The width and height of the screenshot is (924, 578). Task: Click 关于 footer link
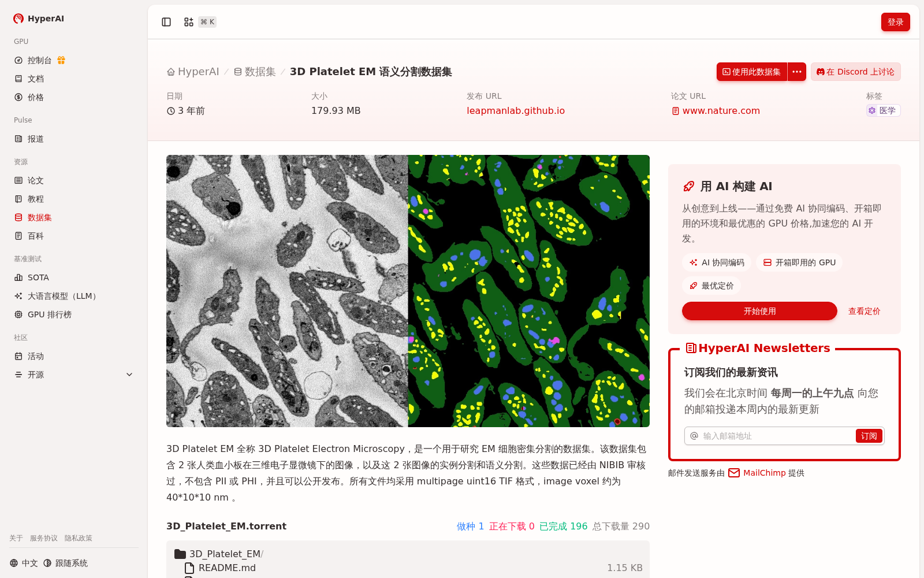(16, 538)
